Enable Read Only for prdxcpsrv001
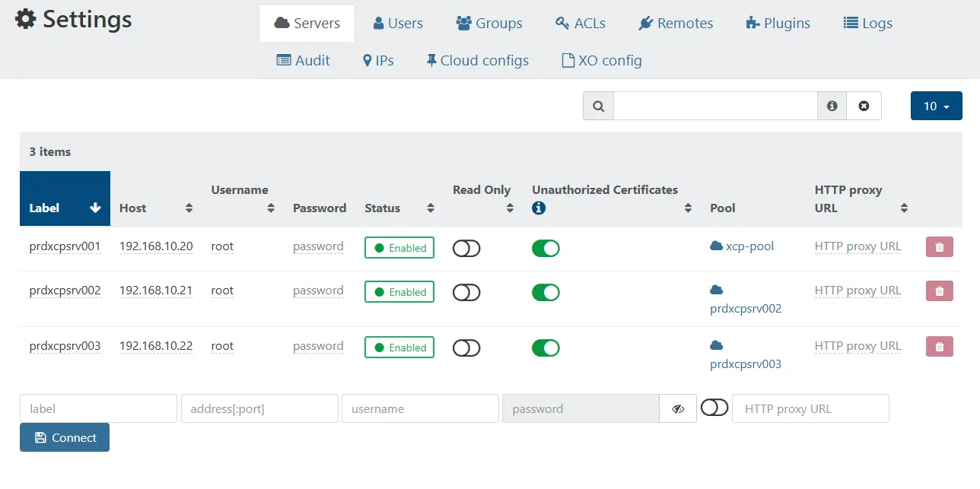The width and height of the screenshot is (980, 489). point(466,248)
